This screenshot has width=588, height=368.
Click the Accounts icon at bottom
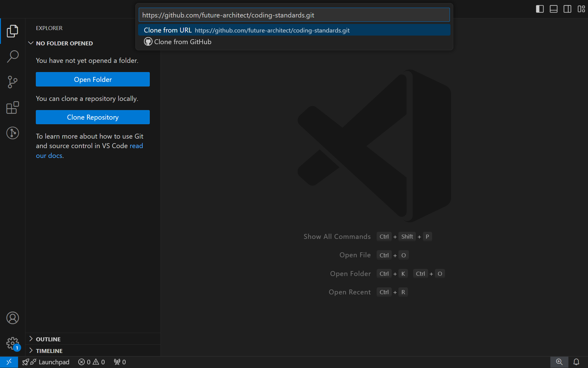click(x=12, y=318)
